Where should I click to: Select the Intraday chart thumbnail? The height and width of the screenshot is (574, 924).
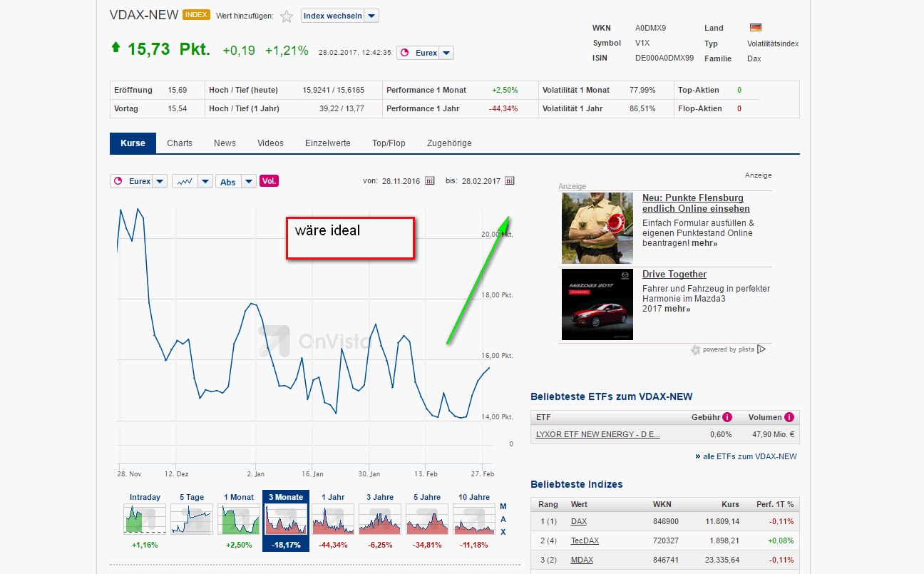coord(145,519)
